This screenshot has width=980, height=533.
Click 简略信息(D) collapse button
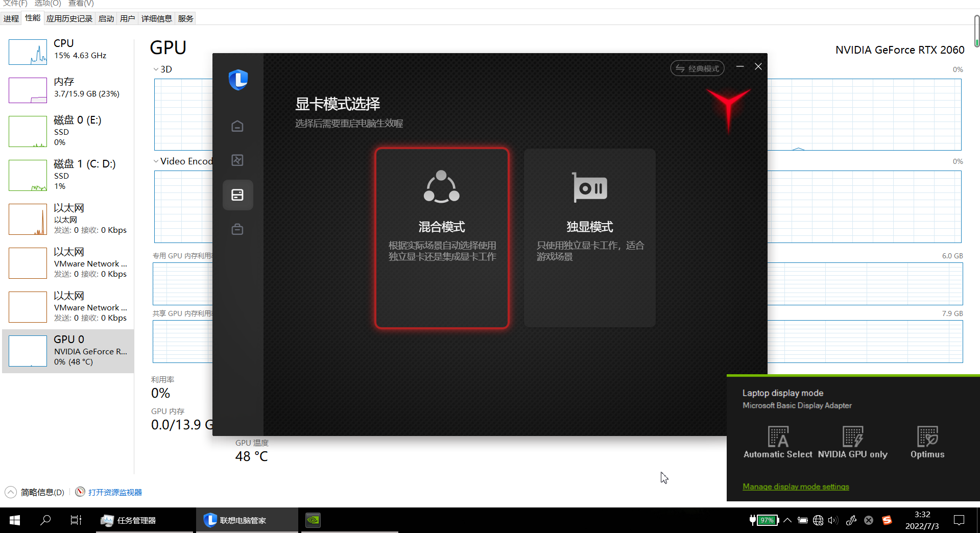pos(35,492)
